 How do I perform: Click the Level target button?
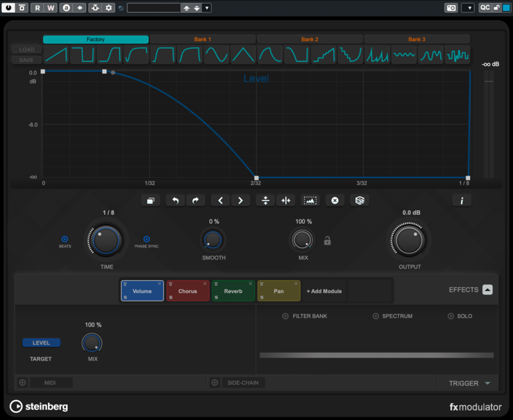point(41,342)
